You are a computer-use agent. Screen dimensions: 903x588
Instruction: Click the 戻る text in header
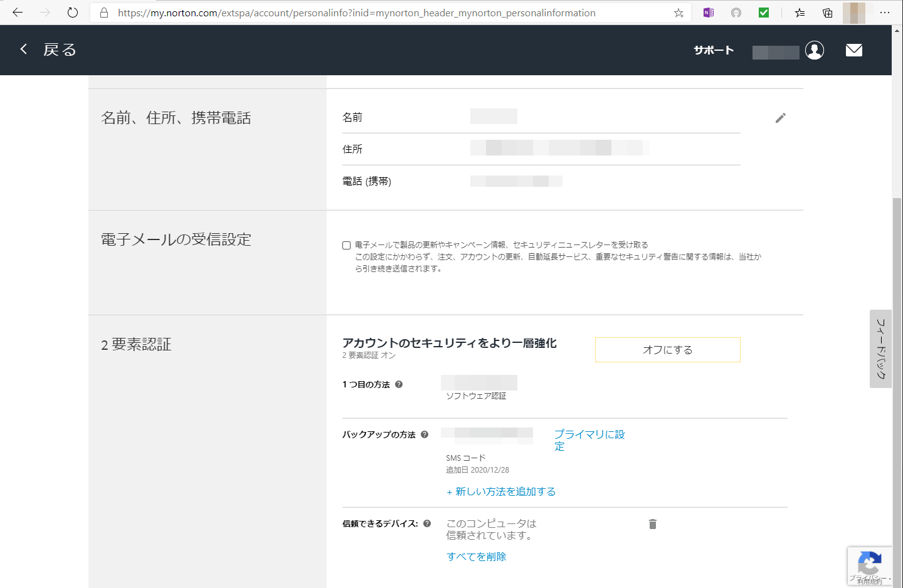coord(60,50)
